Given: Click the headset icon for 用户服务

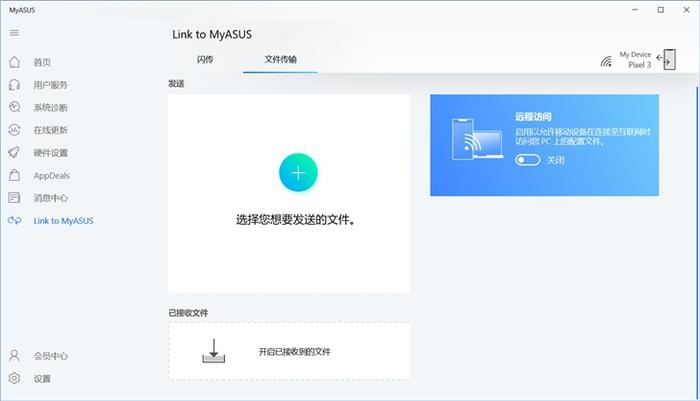Looking at the screenshot, I should [14, 84].
